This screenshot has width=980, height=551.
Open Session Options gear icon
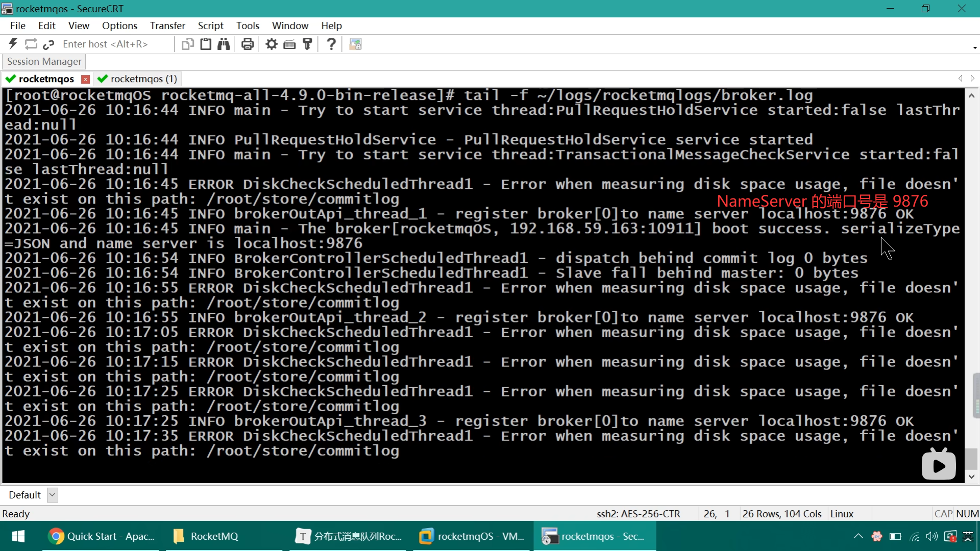pos(272,44)
